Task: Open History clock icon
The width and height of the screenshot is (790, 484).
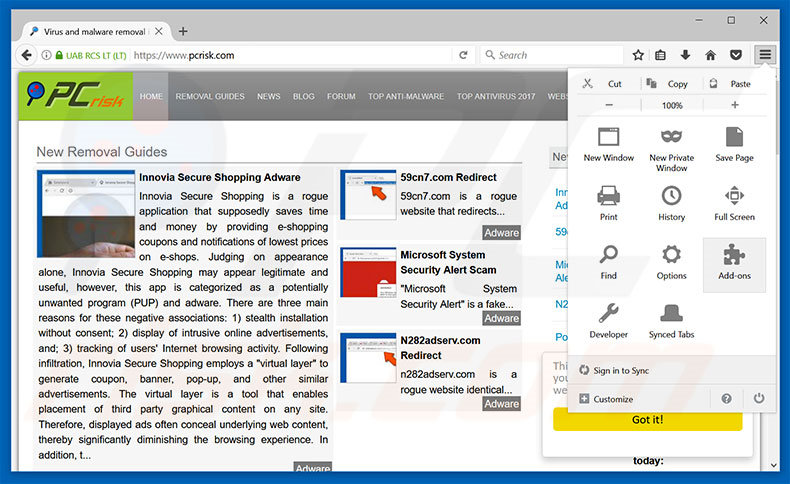Action: point(671,195)
